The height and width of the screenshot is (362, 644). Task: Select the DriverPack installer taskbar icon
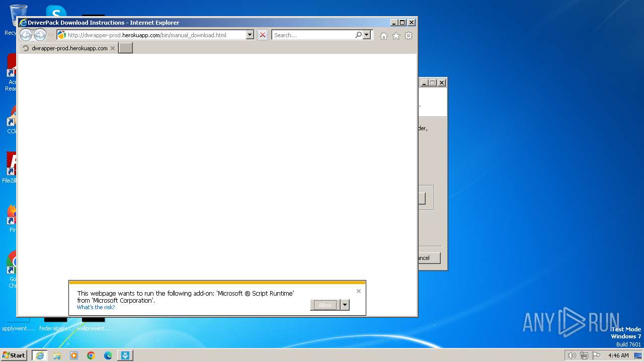pyautogui.click(x=125, y=355)
